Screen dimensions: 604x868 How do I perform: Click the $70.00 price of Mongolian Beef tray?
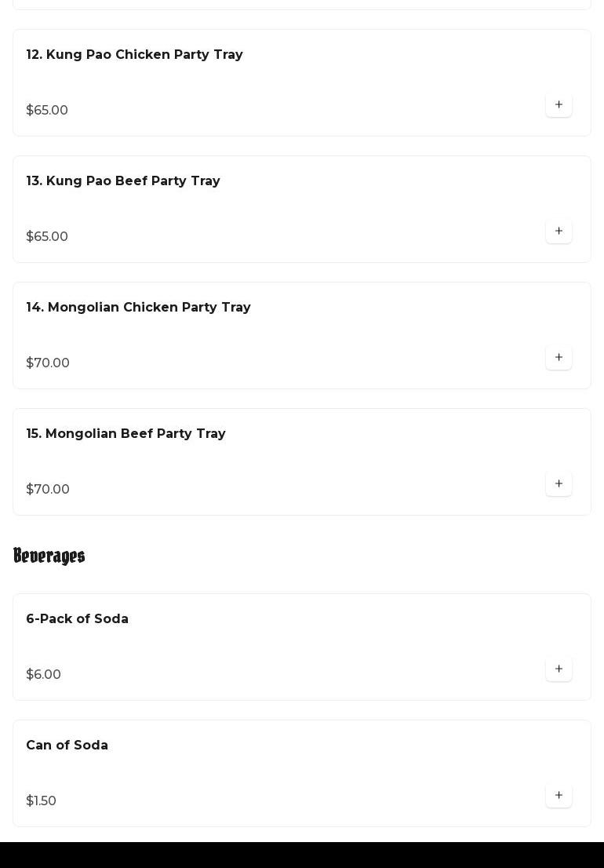pos(48,490)
